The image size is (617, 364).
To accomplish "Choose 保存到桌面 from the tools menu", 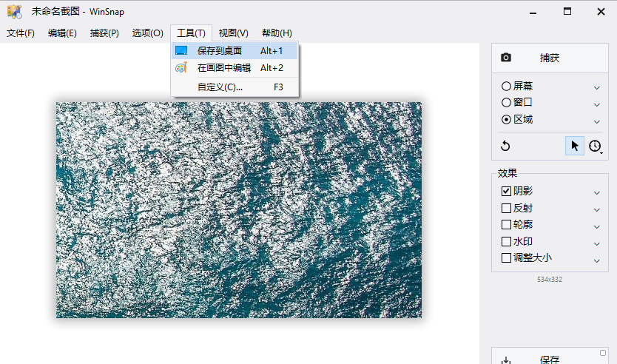I will tap(235, 51).
